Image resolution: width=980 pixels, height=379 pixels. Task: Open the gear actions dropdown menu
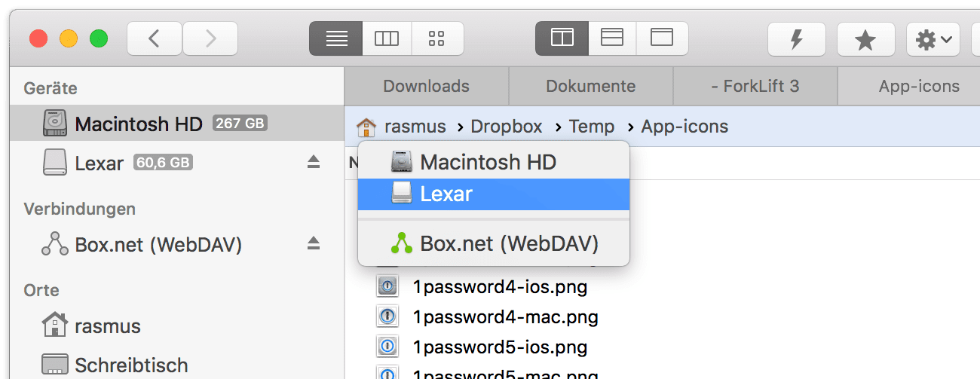coord(933,39)
